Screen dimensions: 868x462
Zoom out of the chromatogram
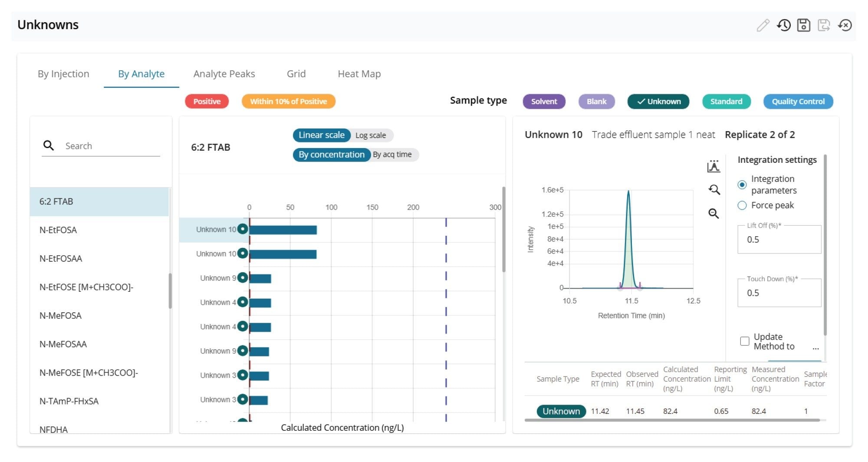[x=714, y=214]
